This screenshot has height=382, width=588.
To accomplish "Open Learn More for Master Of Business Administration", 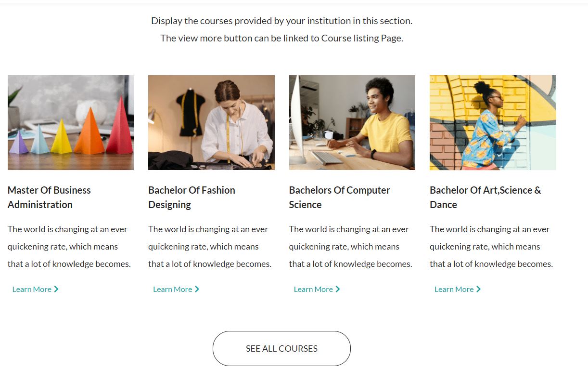I will tap(32, 289).
